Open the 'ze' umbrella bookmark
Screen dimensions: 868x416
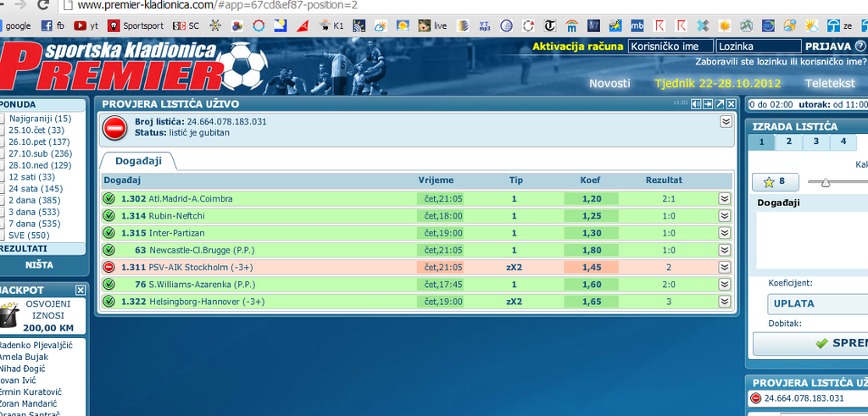(x=840, y=25)
